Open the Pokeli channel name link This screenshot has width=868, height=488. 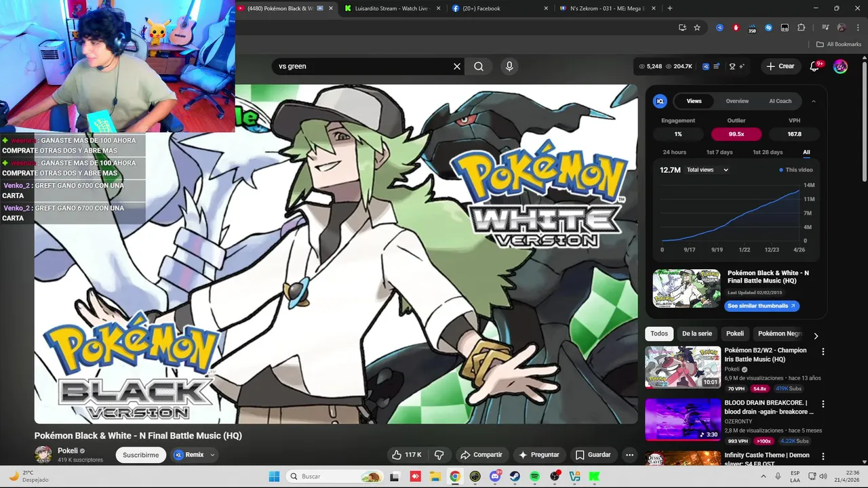coord(67,451)
